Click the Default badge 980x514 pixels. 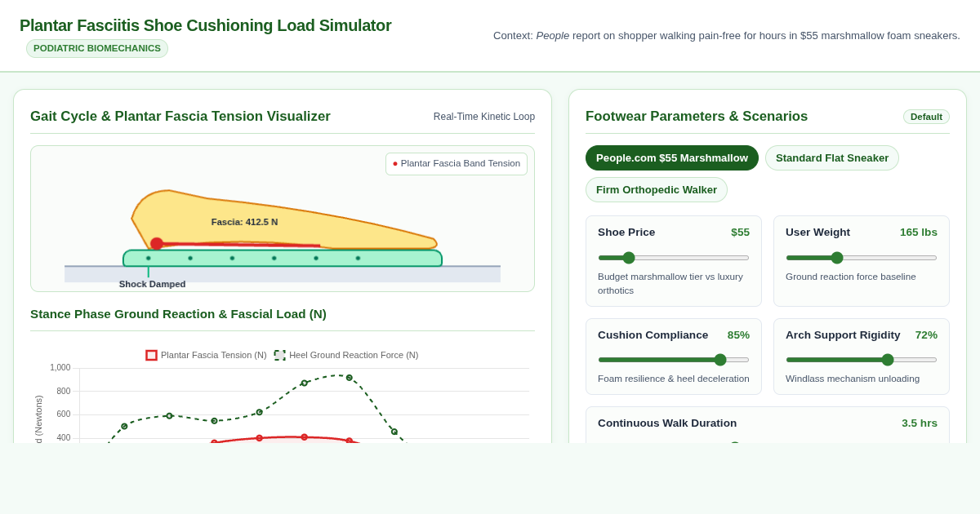[x=926, y=117]
